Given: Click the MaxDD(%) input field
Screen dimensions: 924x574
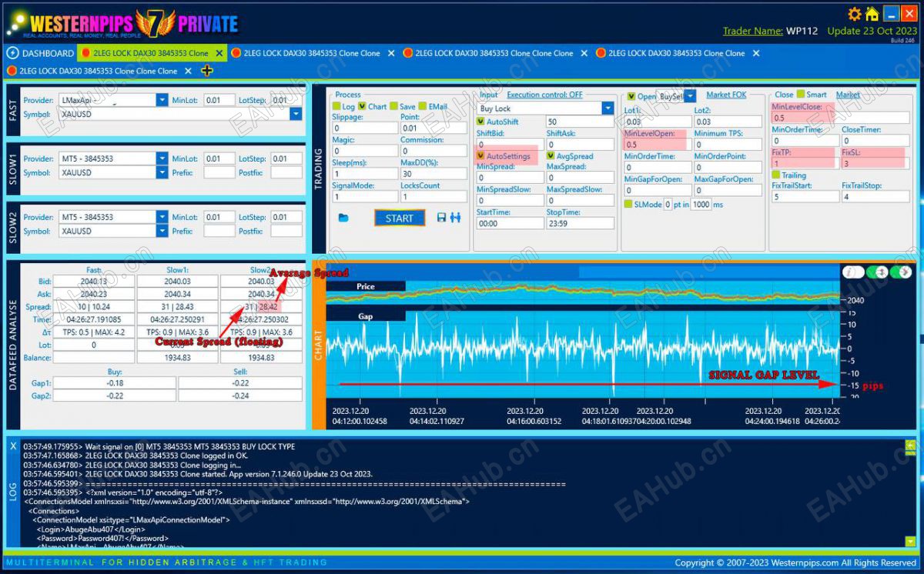Looking at the screenshot, I should coord(434,174).
